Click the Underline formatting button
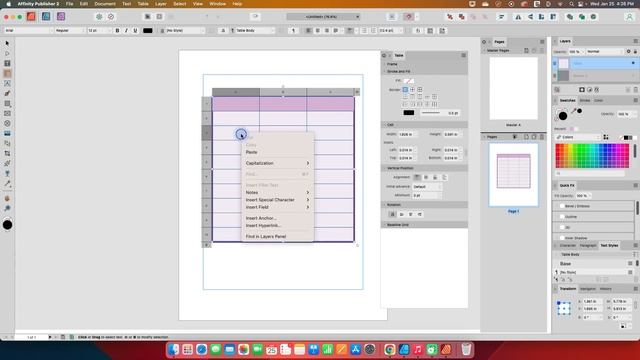 point(135,31)
